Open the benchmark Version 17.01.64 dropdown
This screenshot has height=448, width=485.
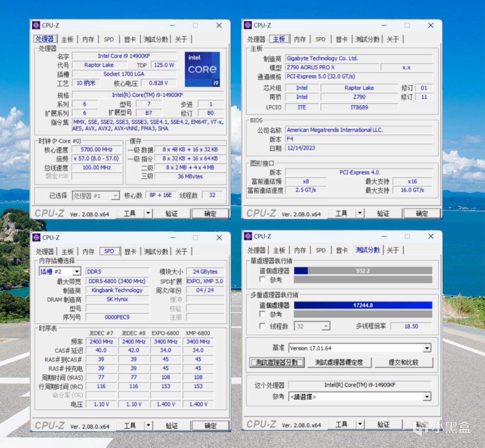[x=427, y=348]
